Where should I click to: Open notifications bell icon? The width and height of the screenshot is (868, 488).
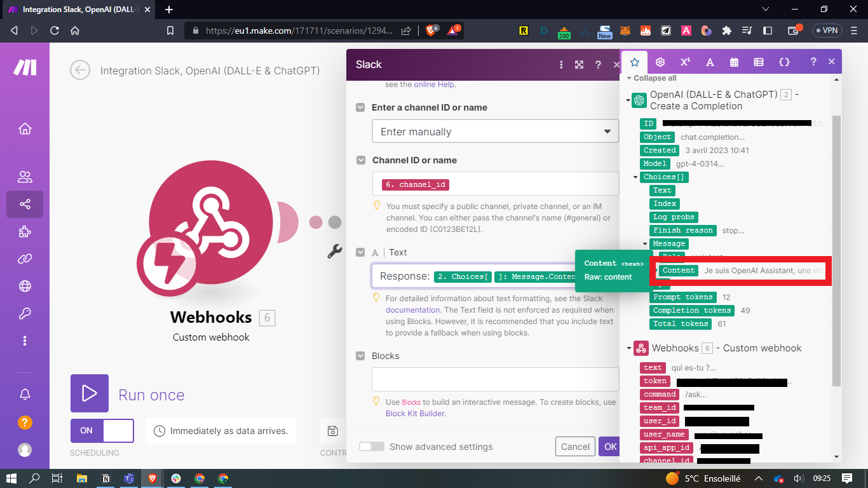tap(25, 395)
